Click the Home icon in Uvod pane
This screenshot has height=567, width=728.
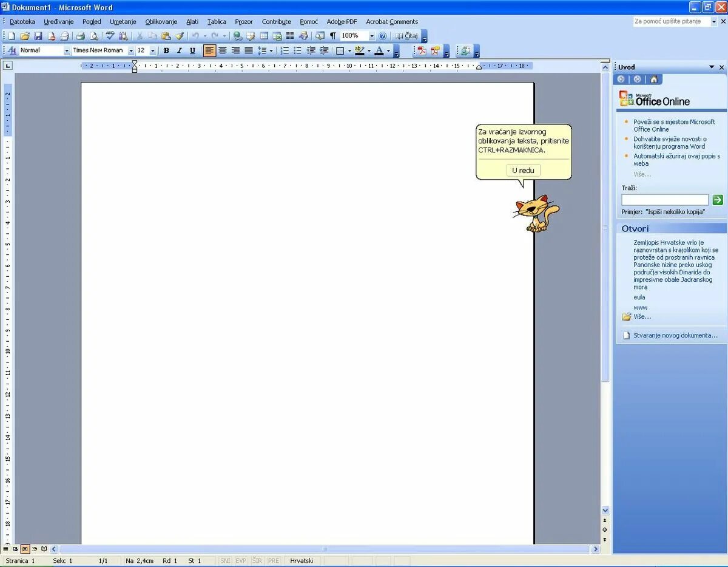click(653, 79)
